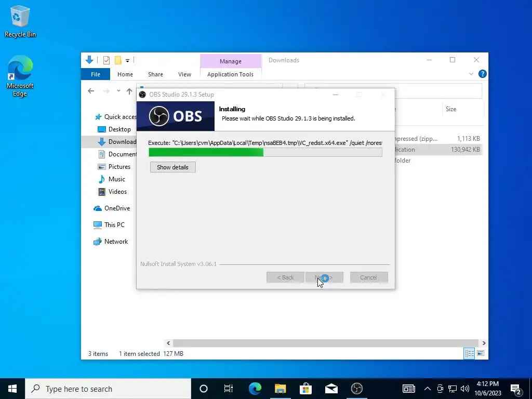Screen dimensions: 532x399
Task: Select Quick access in navigation pane
Action: click(116, 117)
